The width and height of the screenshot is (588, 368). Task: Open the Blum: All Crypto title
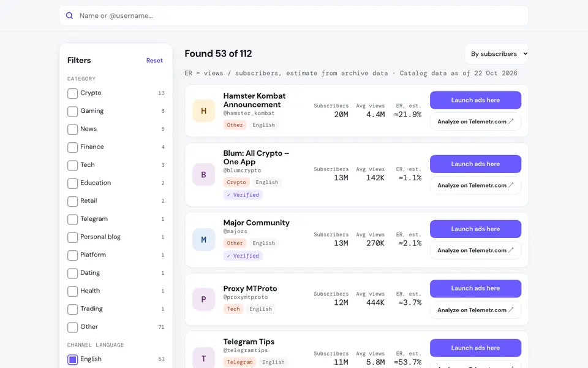[256, 158]
